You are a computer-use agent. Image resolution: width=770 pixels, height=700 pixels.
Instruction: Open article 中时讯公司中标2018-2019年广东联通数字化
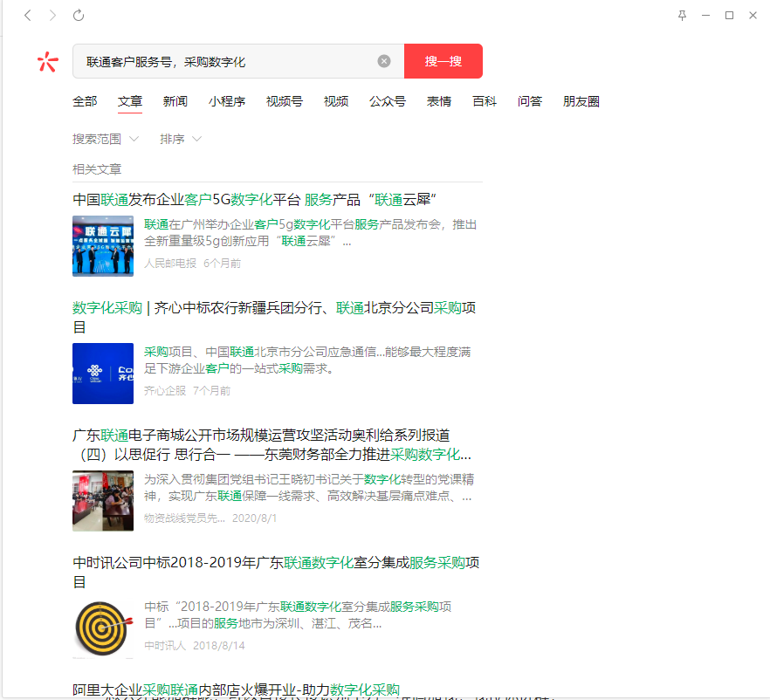point(276,572)
